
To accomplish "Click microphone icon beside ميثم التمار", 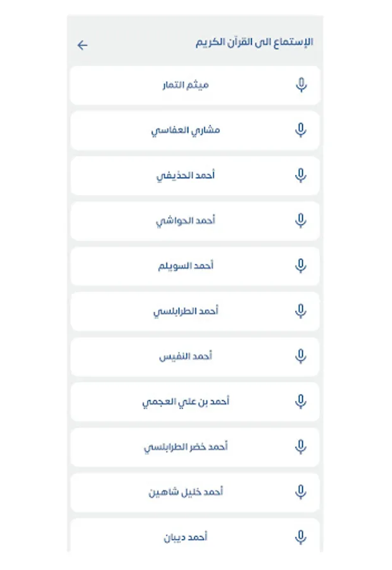I will click(301, 85).
